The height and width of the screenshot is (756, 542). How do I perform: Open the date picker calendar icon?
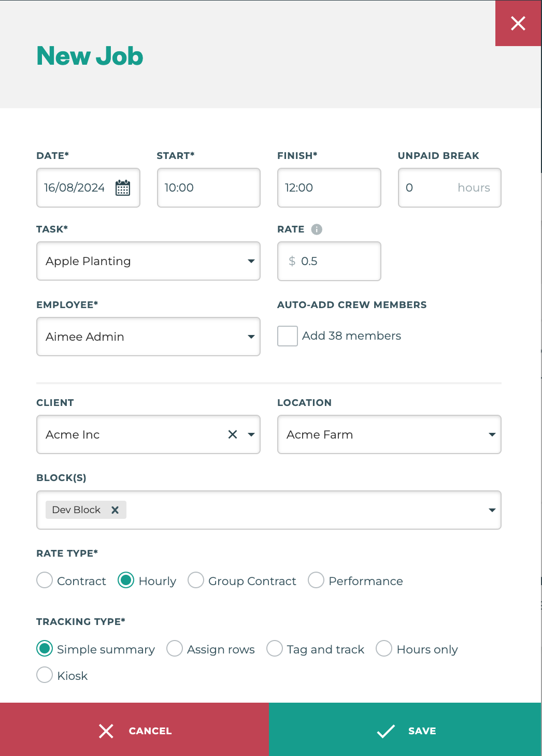(123, 188)
